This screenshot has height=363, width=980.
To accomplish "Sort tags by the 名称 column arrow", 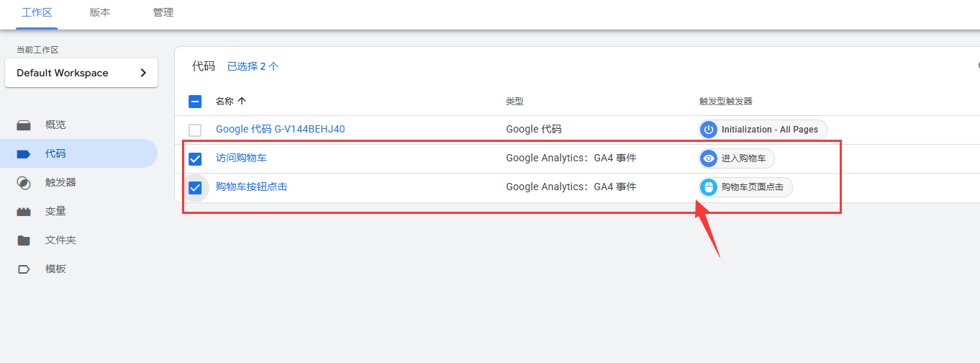I will [242, 102].
